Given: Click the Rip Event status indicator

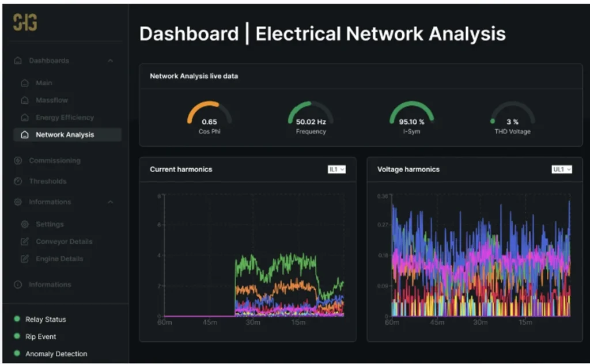Looking at the screenshot, I should tap(17, 336).
